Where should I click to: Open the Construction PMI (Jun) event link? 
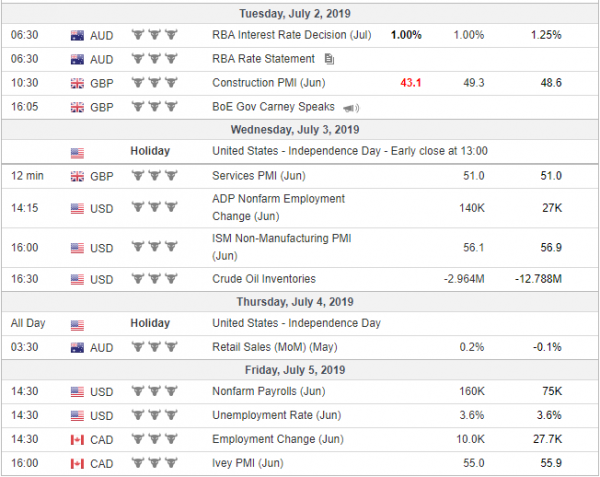(269, 83)
